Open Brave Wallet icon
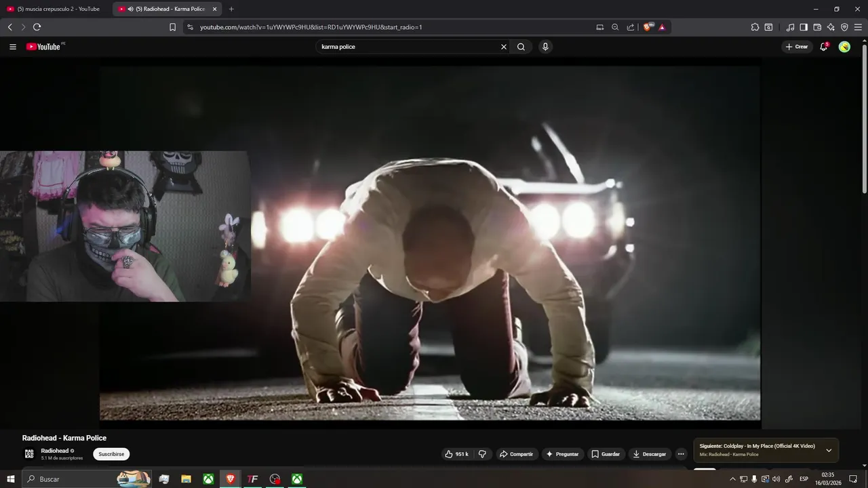This screenshot has width=868, height=488. (817, 27)
